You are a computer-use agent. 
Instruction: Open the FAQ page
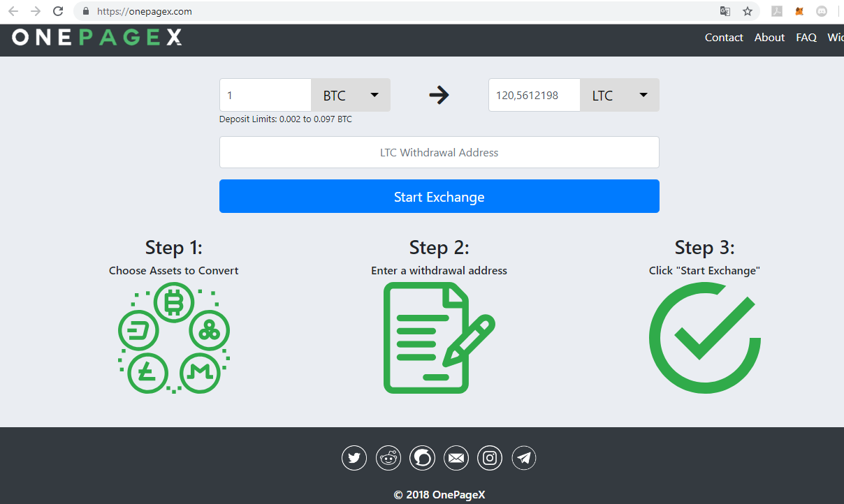pos(806,38)
